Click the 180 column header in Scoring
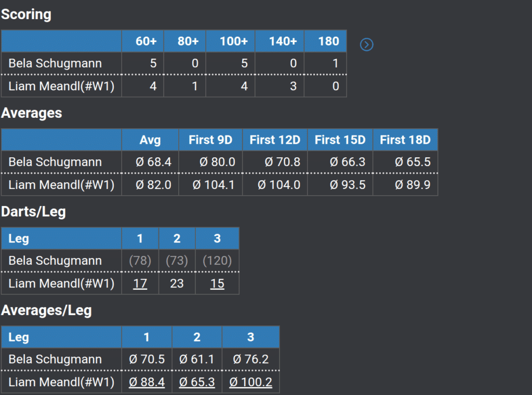The image size is (532, 395). pyautogui.click(x=328, y=42)
